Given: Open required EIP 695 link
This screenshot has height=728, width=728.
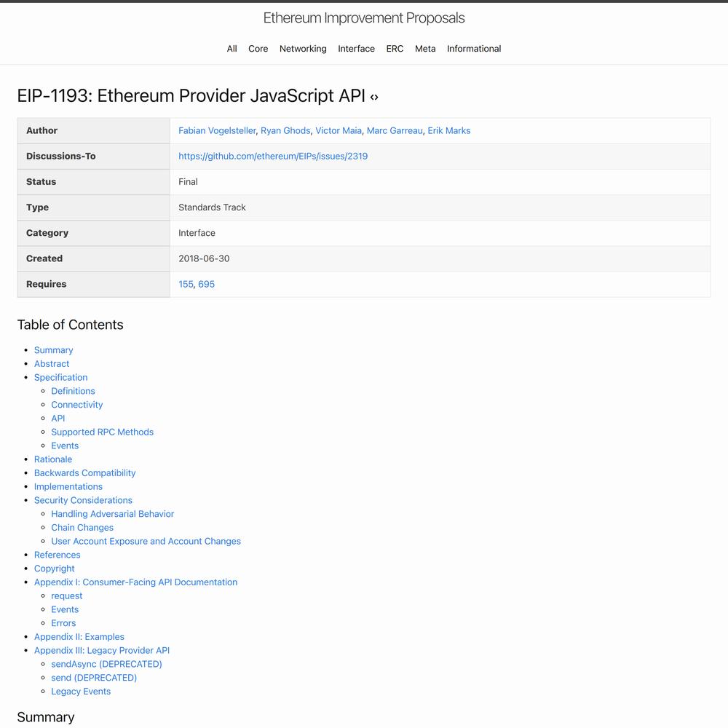Looking at the screenshot, I should pos(206,284).
